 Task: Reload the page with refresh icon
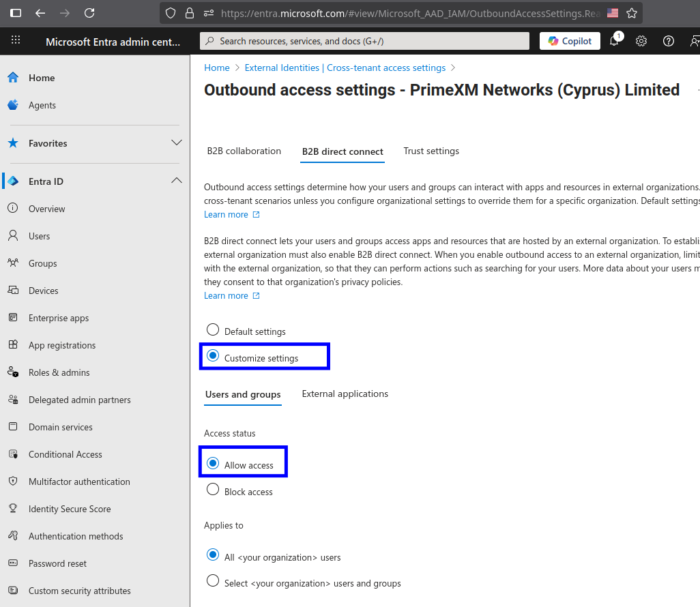coord(89,13)
